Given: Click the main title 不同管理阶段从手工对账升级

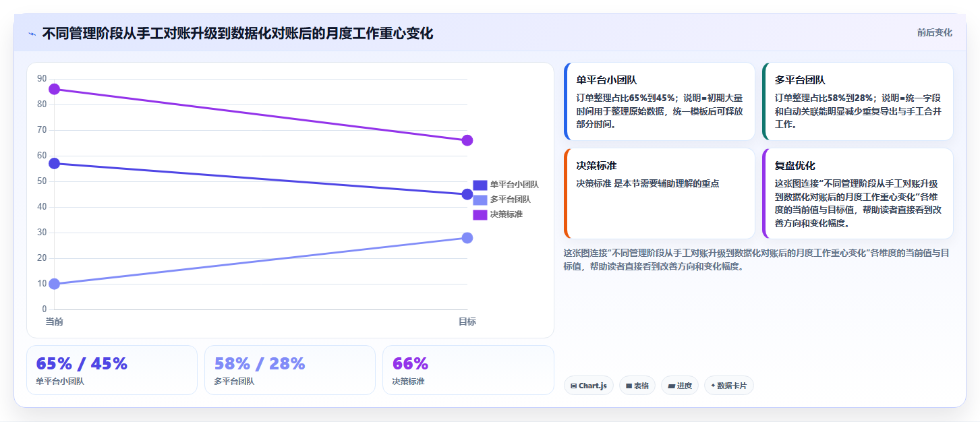Looking at the screenshot, I should 237,33.
